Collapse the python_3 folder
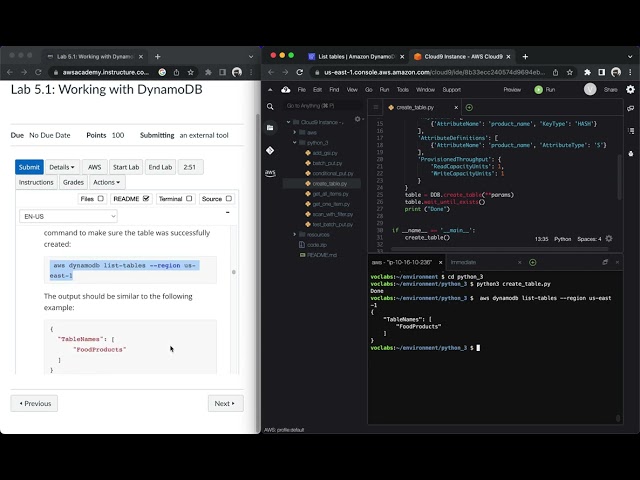 coord(294,142)
